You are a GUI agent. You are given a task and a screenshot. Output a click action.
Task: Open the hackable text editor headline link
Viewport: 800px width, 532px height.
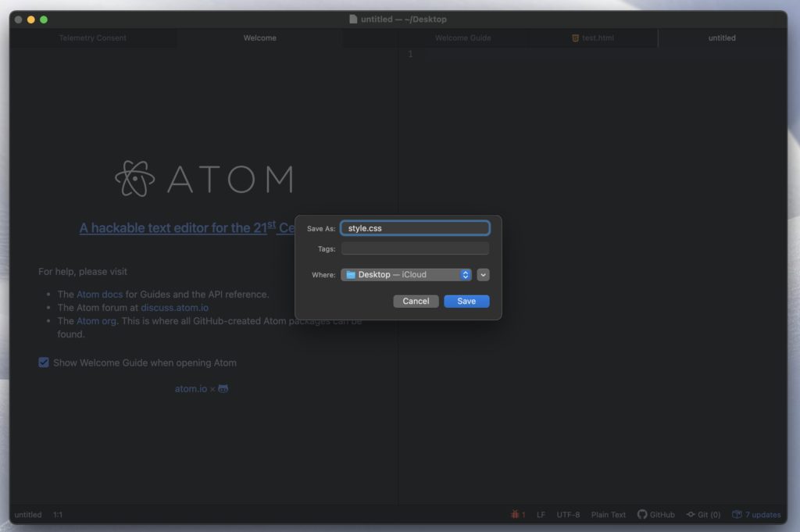187,227
